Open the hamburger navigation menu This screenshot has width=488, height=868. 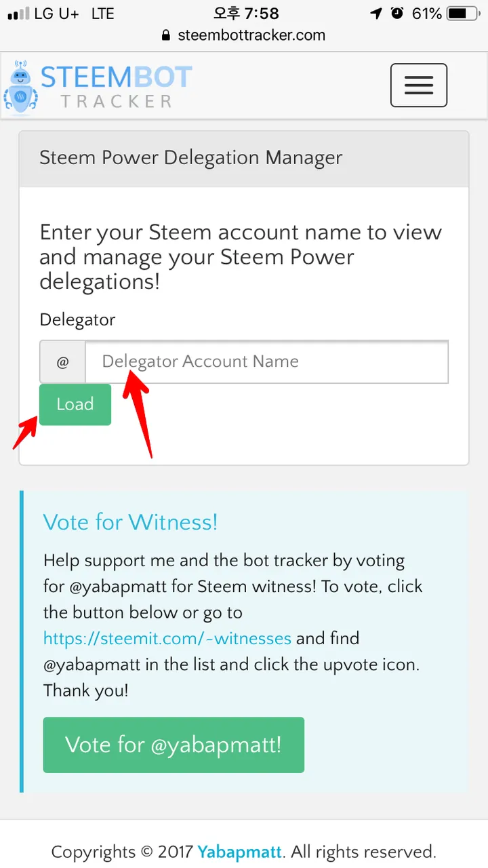click(x=418, y=85)
